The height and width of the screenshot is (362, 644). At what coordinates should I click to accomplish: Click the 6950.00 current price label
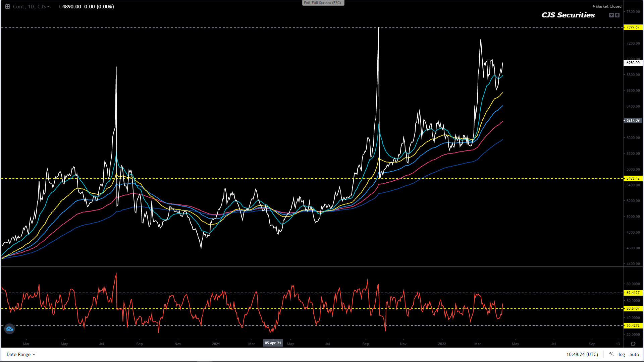(x=633, y=63)
